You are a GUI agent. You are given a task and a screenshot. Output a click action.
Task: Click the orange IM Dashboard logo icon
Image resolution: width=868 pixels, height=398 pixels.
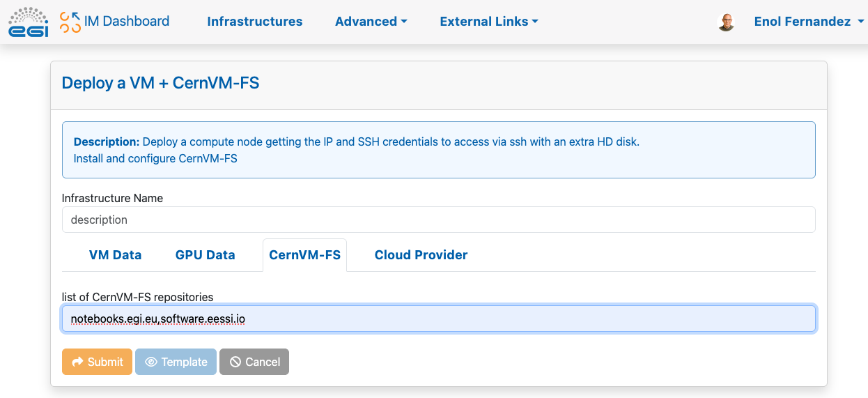pyautogui.click(x=70, y=22)
